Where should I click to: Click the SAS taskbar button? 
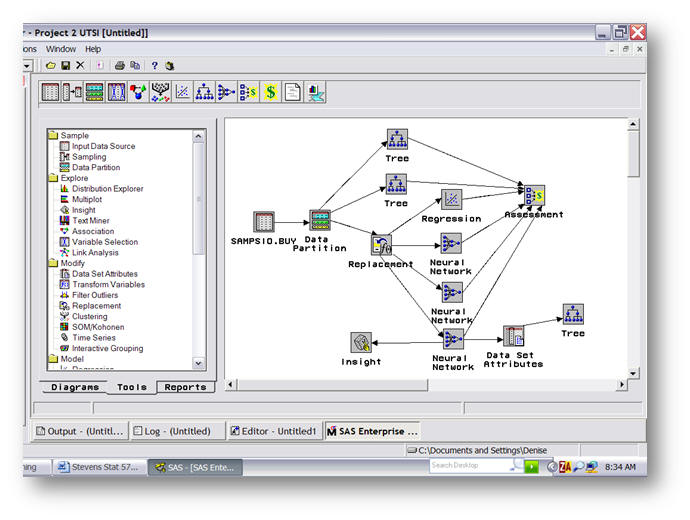(195, 467)
